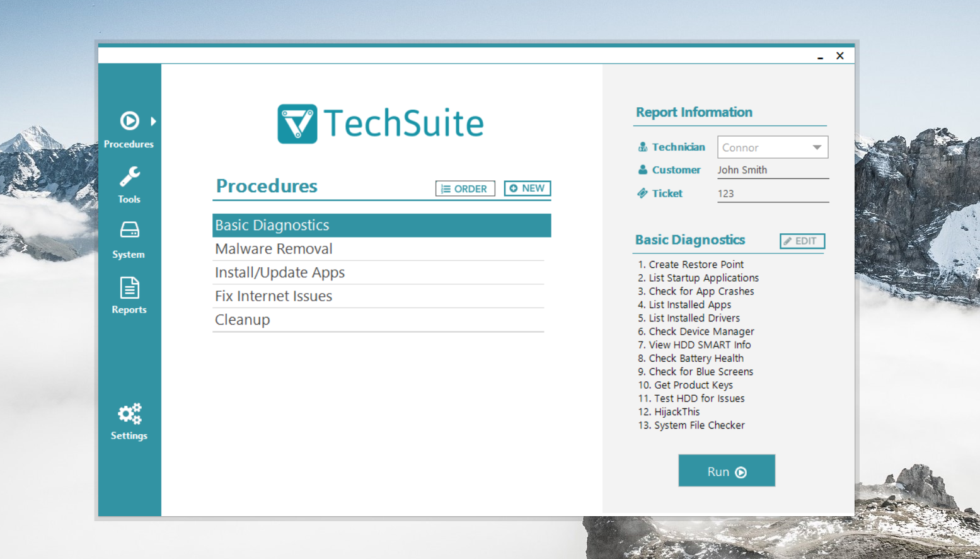980x559 pixels.
Task: Click the Ticket tag icon
Action: point(642,193)
